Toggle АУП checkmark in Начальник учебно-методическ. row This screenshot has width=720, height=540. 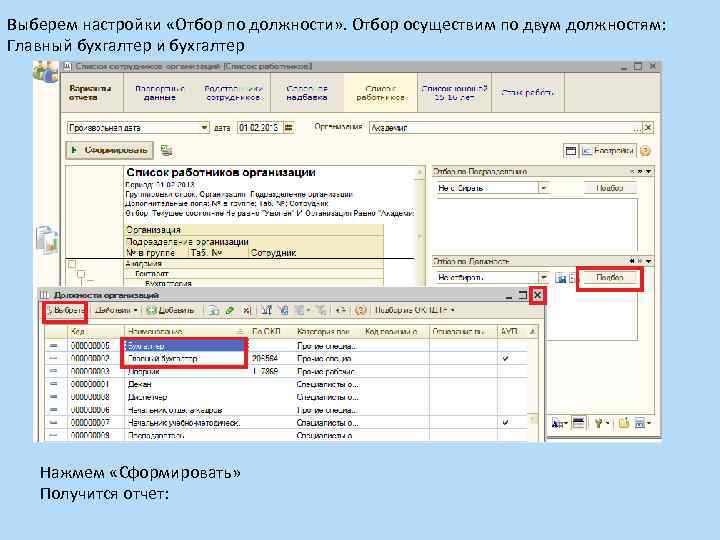[x=506, y=422]
